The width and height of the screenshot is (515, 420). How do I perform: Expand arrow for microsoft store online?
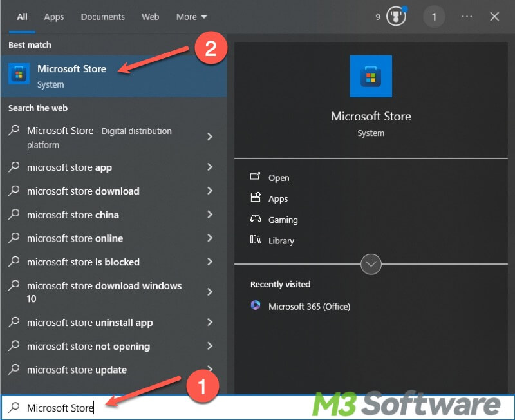(210, 238)
